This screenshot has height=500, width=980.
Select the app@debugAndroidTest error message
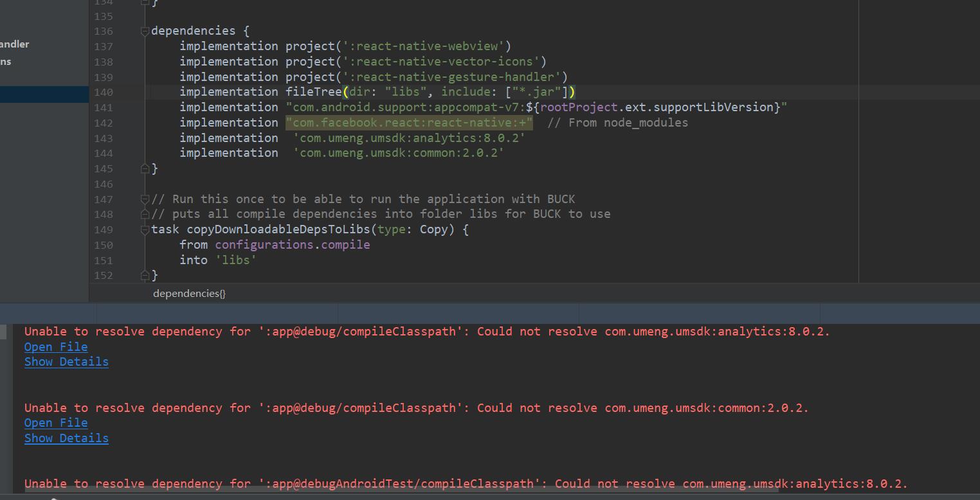pos(466,483)
